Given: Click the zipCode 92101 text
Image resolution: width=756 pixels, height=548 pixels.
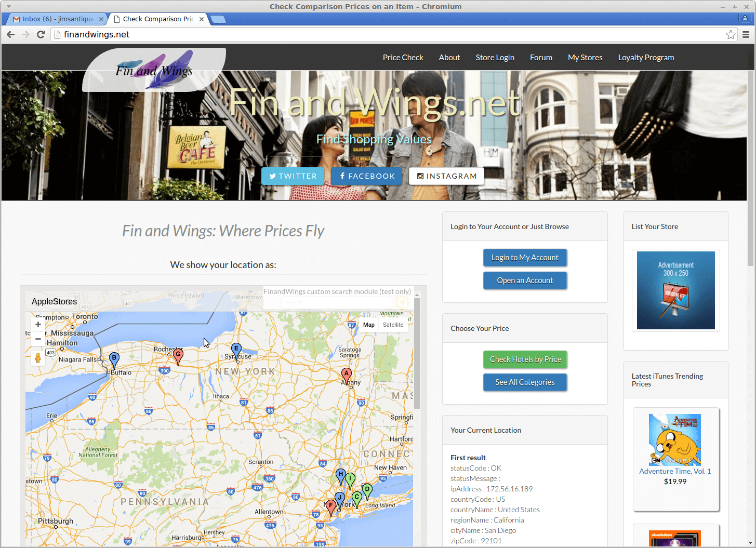Looking at the screenshot, I should [x=476, y=541].
